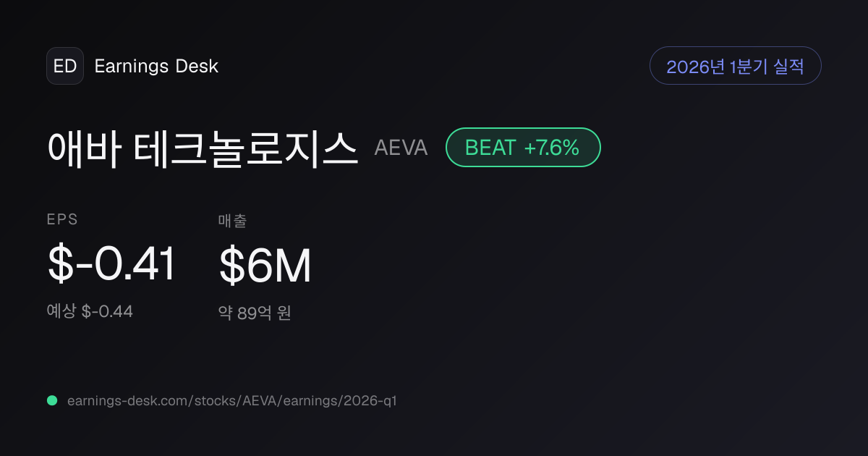Click the 예상 label under the EPS value

click(x=61, y=311)
